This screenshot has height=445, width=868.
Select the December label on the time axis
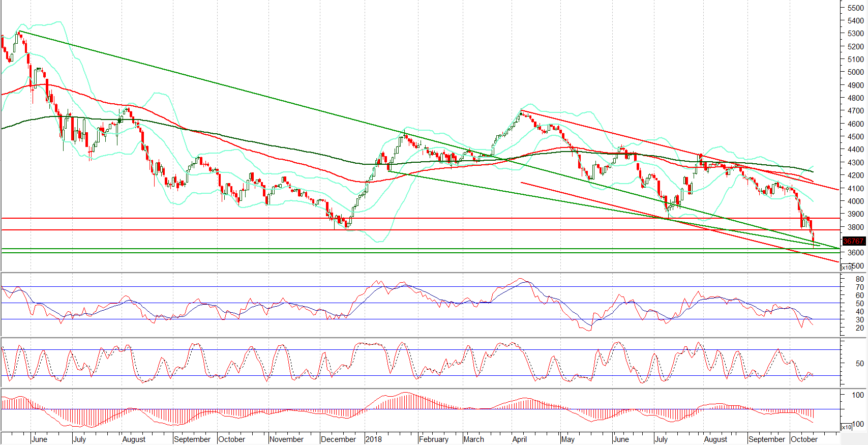[338, 439]
